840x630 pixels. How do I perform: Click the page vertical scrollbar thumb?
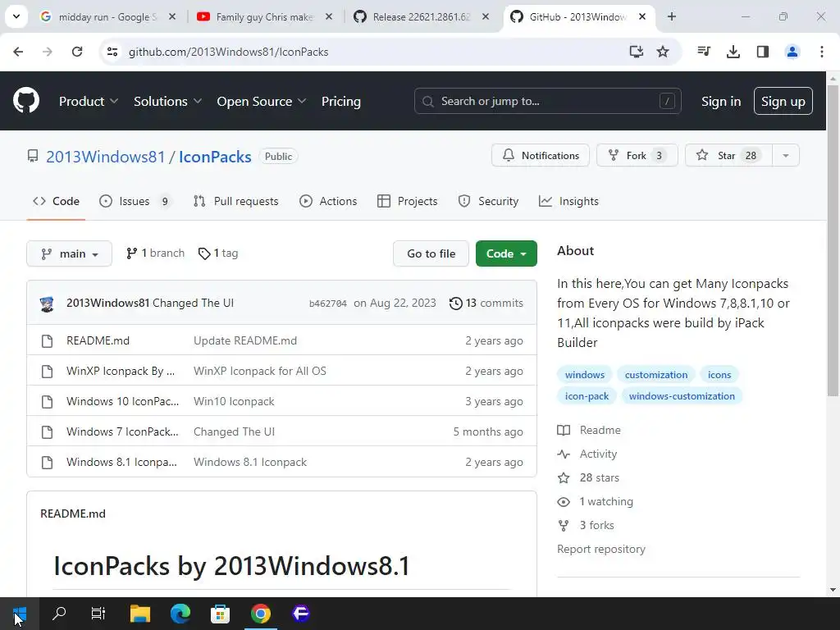click(x=833, y=241)
